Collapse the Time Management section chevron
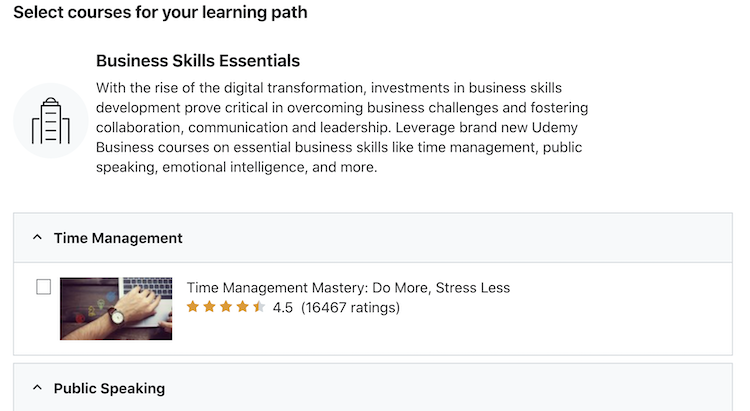This screenshot has height=411, width=750. click(37, 238)
